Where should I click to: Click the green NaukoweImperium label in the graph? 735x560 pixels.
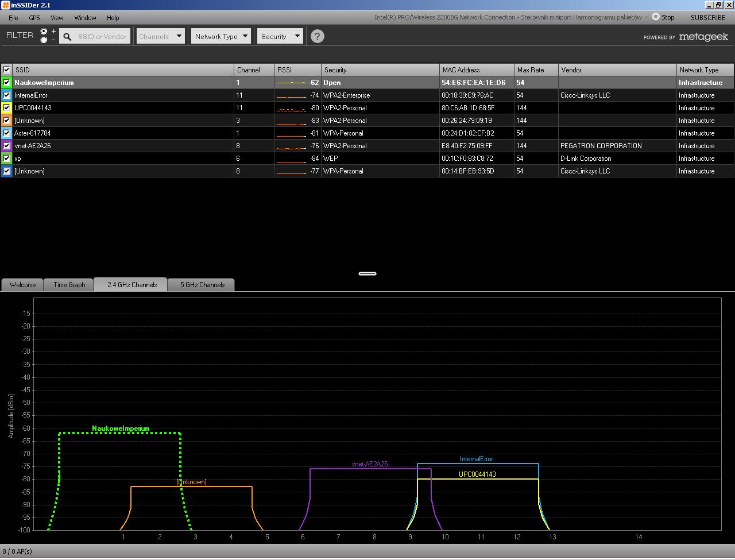[121, 428]
